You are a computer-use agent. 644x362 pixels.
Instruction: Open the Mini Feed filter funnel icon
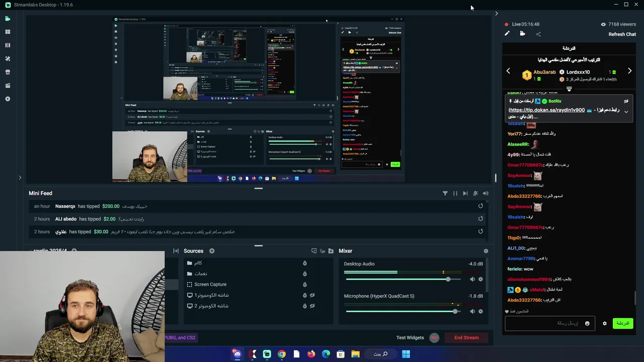click(x=445, y=193)
